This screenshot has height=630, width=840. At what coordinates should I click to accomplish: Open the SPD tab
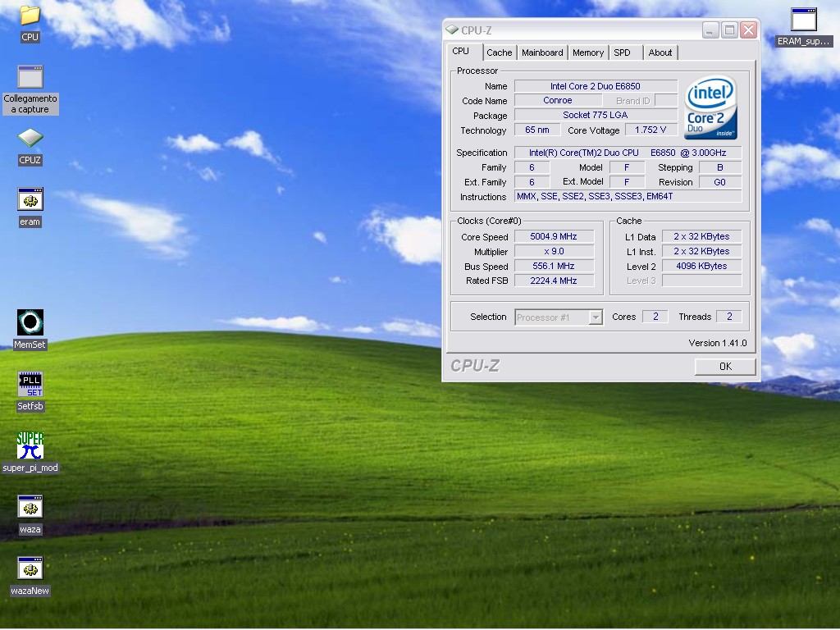pyautogui.click(x=622, y=52)
